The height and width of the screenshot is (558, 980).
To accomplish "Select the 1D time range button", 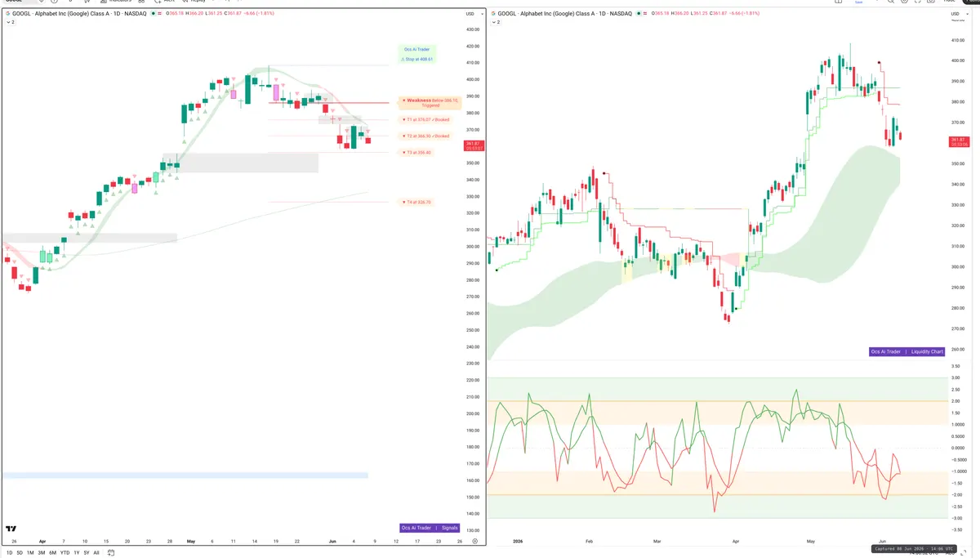I will tap(9, 553).
